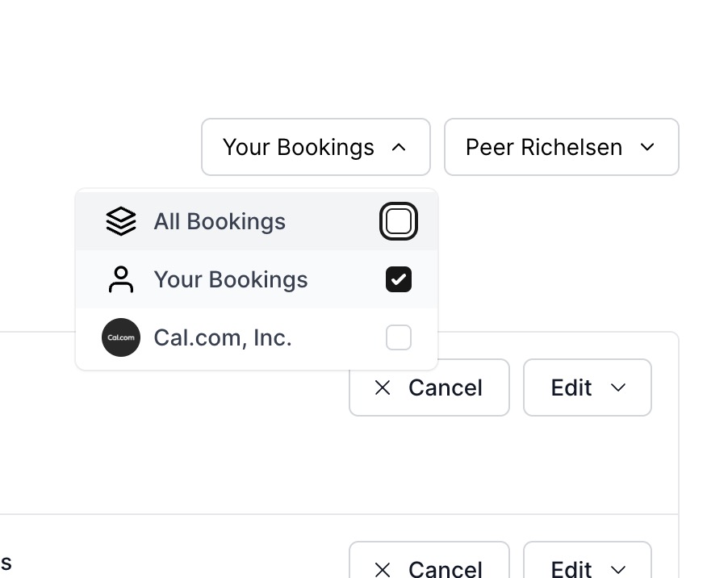Click the bottom Cancel button

[429, 568]
